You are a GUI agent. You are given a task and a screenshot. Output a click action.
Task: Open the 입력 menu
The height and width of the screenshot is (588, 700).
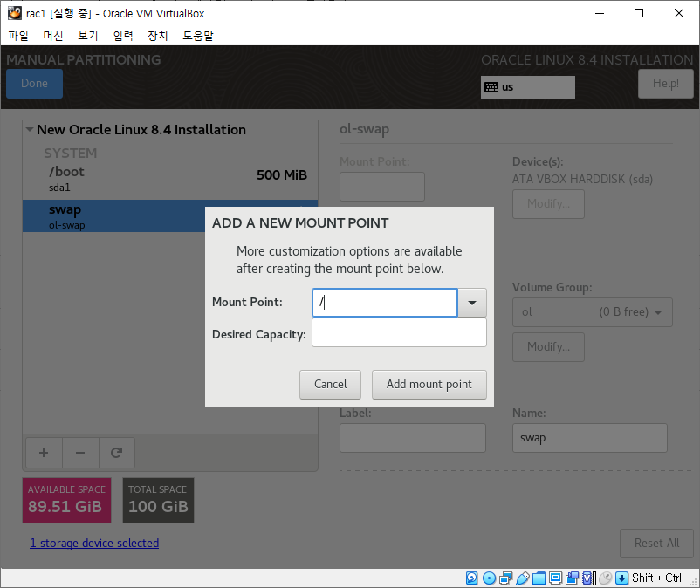tap(123, 36)
